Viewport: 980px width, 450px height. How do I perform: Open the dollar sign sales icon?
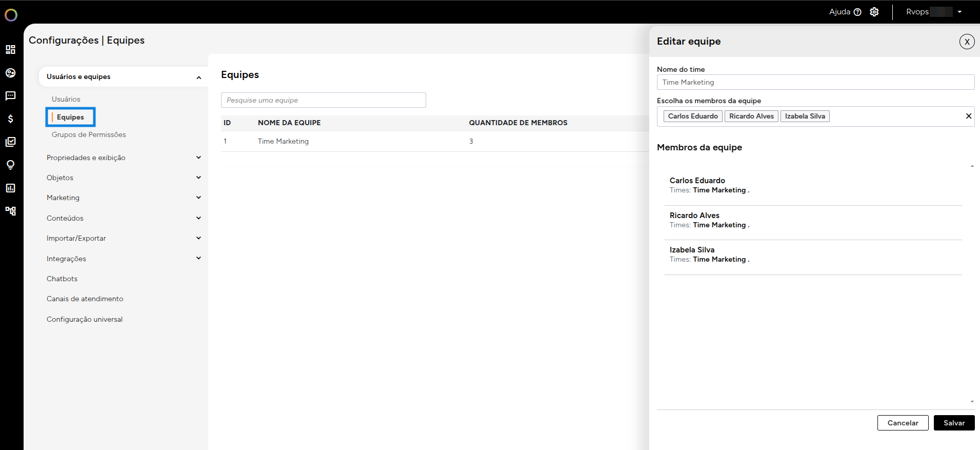(x=10, y=119)
